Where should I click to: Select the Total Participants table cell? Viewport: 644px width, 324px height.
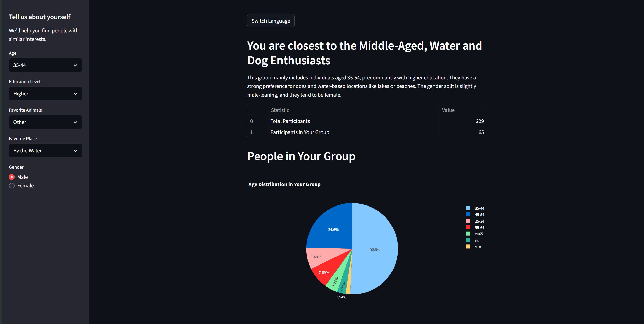click(290, 121)
